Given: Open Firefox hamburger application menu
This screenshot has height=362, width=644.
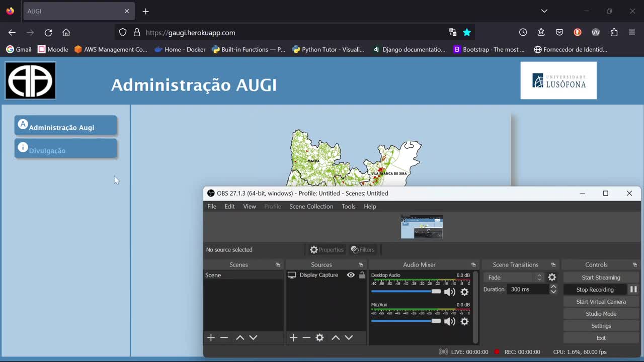Looking at the screenshot, I should [632, 32].
